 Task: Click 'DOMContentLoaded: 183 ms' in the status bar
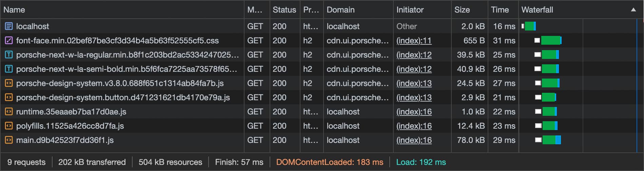tap(330, 162)
